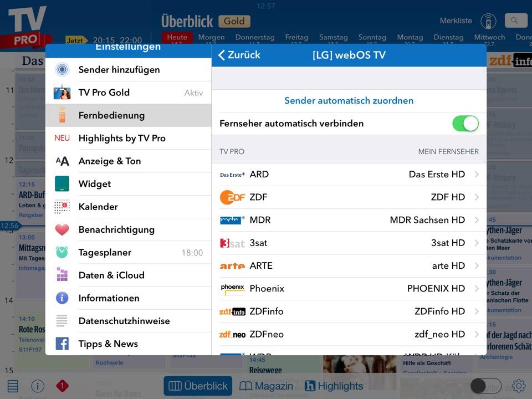This screenshot has width=532, height=399.
Task: Tap the teal Widget icon
Action: (62, 183)
